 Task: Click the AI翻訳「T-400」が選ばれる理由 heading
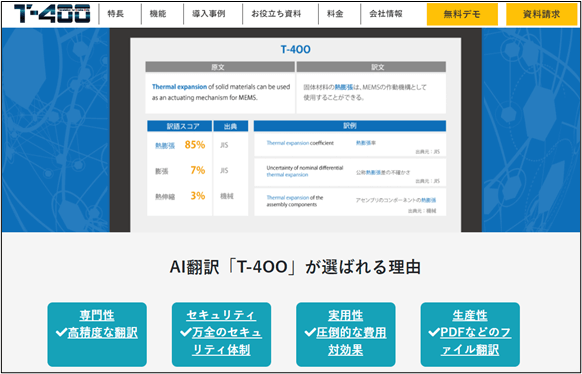[x=295, y=268]
